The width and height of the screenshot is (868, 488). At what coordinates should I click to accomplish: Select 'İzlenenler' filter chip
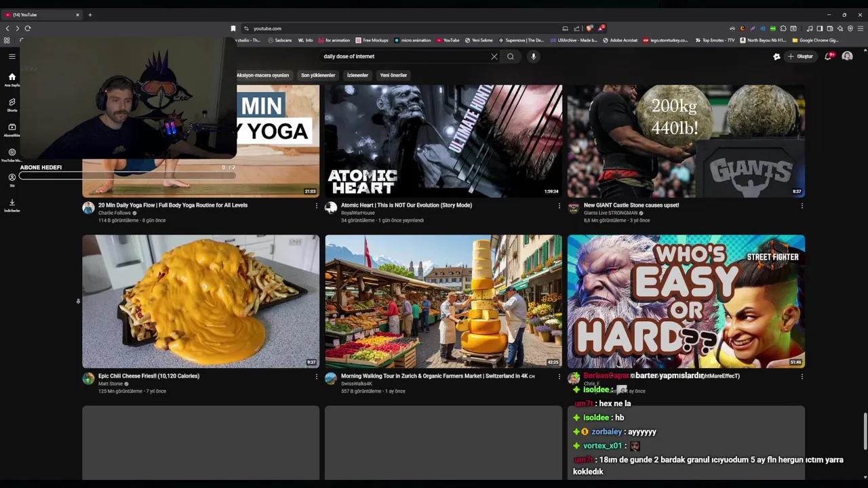pos(357,75)
